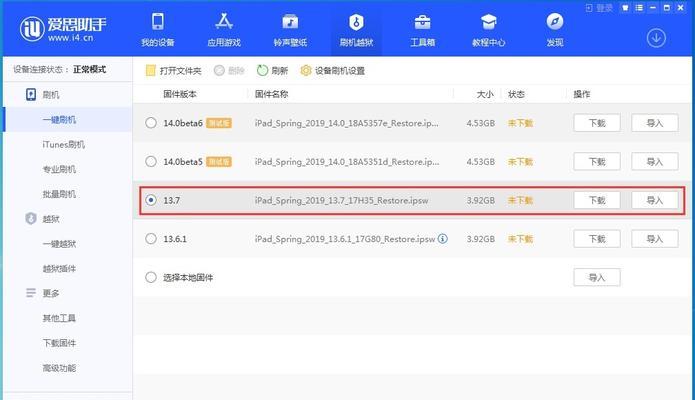695x400 pixels.
Task: Click the shirt skin icon in title bar
Action: tap(625, 8)
